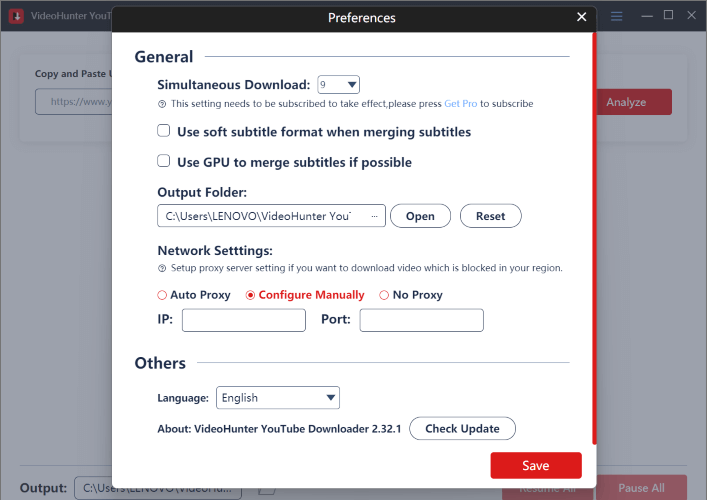Image resolution: width=707 pixels, height=500 pixels.
Task: Select the No Proxy radio option
Action: 384,295
